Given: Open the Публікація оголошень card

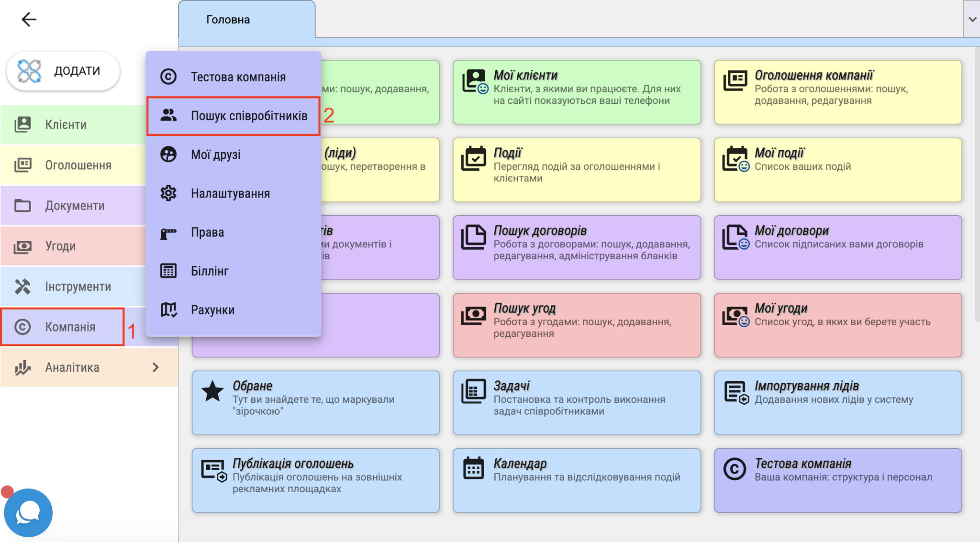Looking at the screenshot, I should (316, 480).
